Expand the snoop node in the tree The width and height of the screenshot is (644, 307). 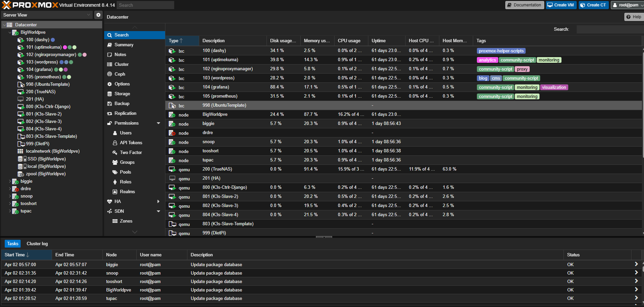(10, 196)
